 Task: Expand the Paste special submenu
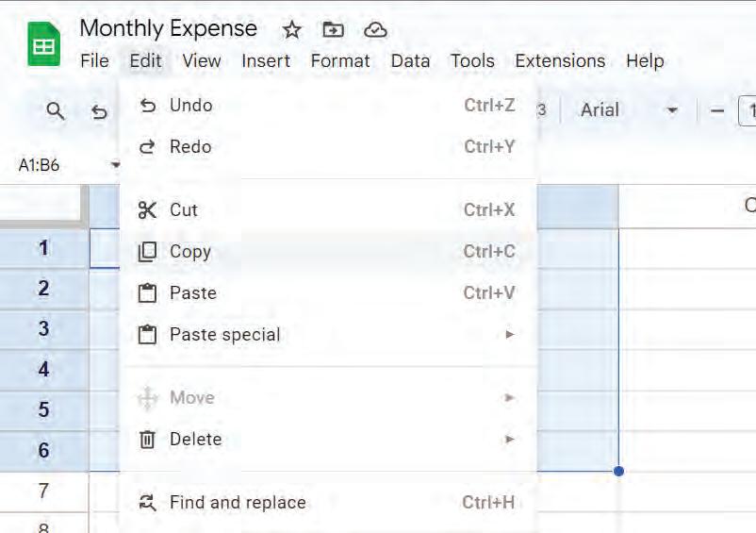[x=224, y=335]
